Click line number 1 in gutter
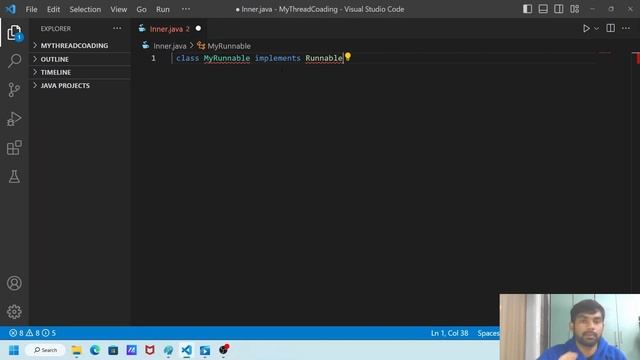This screenshot has width=640, height=360. click(153, 58)
